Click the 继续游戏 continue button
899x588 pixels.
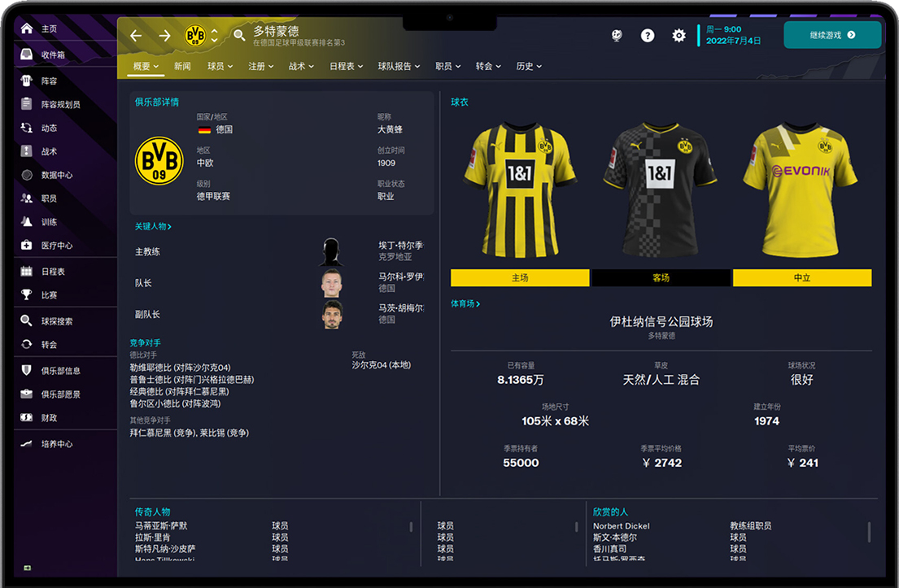[x=832, y=35]
